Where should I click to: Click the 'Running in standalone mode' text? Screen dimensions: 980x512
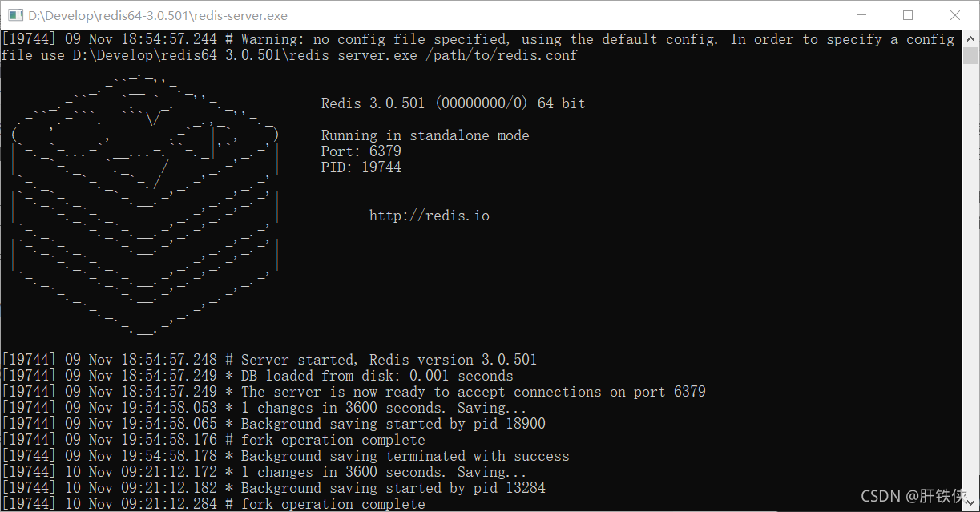coord(425,135)
